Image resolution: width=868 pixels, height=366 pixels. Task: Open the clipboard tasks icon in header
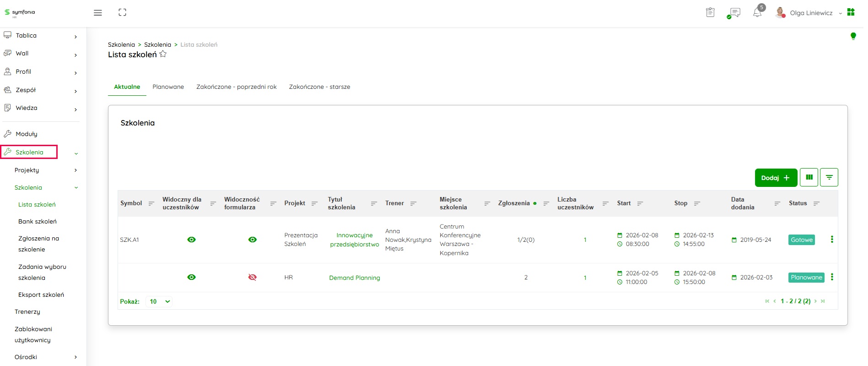[x=710, y=13]
